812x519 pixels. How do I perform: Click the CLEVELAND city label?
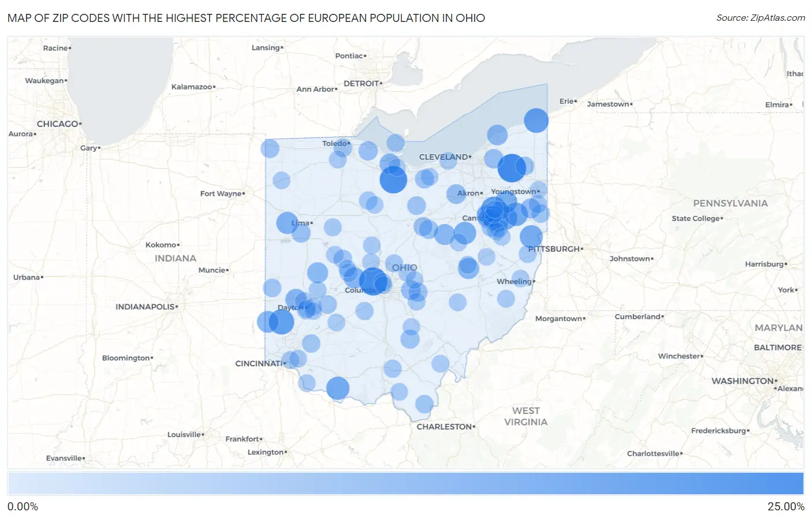point(444,157)
